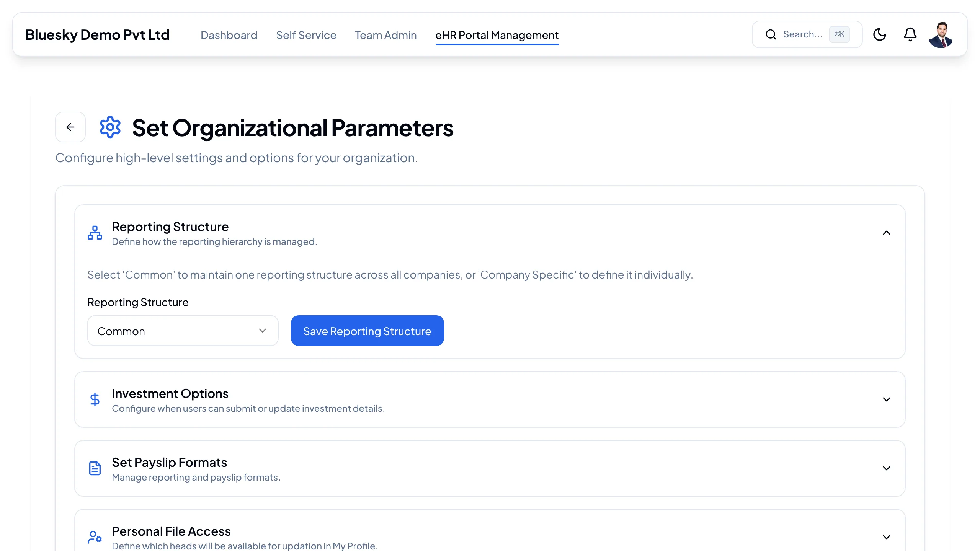Viewport: 980px width, 551px height.
Task: Click the Set Payslip Formats document icon
Action: click(x=95, y=468)
